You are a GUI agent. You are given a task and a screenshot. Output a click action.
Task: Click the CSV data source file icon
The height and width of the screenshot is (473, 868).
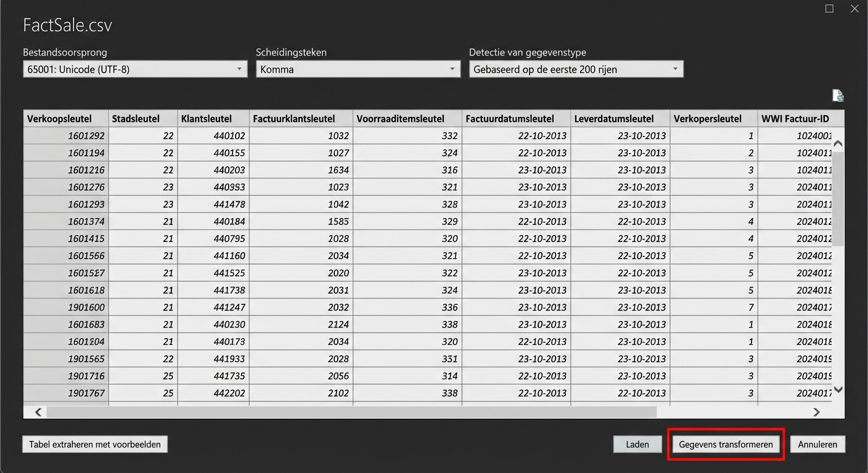click(x=837, y=95)
